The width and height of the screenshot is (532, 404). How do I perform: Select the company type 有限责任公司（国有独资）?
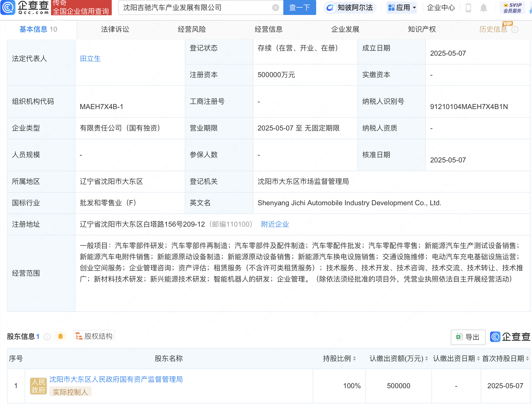(x=122, y=128)
